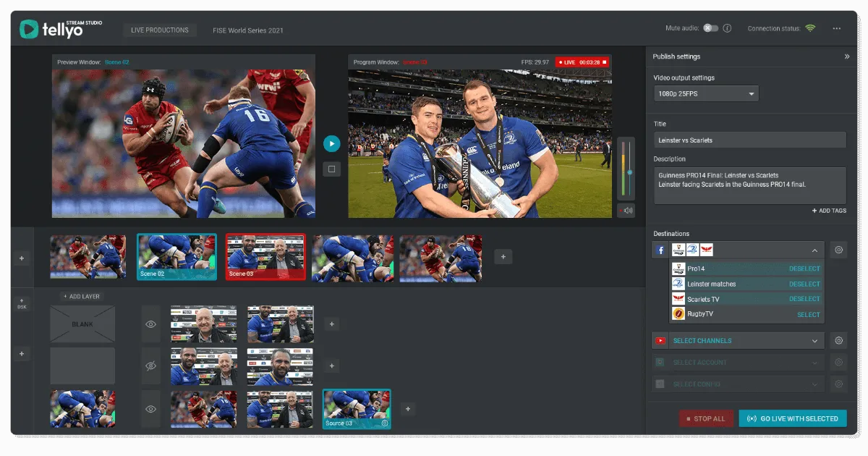Click the info icon next to Mute audio
This screenshot has height=456, width=868.
[727, 28]
